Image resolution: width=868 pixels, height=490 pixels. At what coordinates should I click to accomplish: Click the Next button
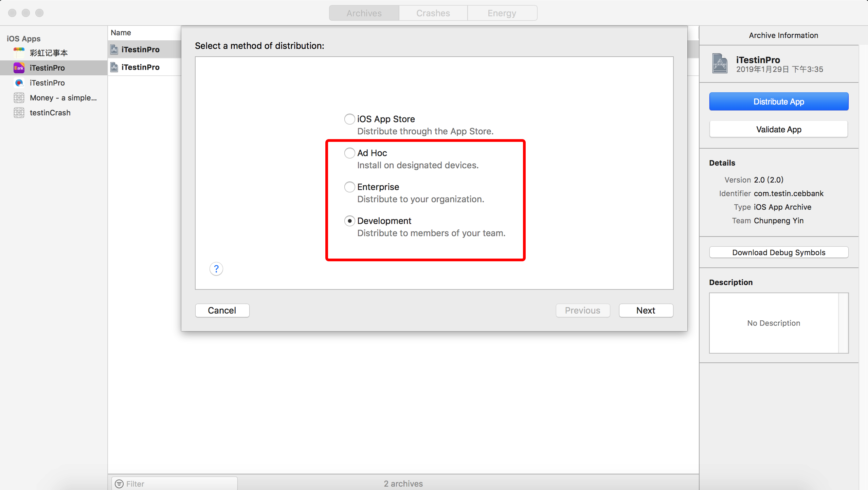click(646, 310)
